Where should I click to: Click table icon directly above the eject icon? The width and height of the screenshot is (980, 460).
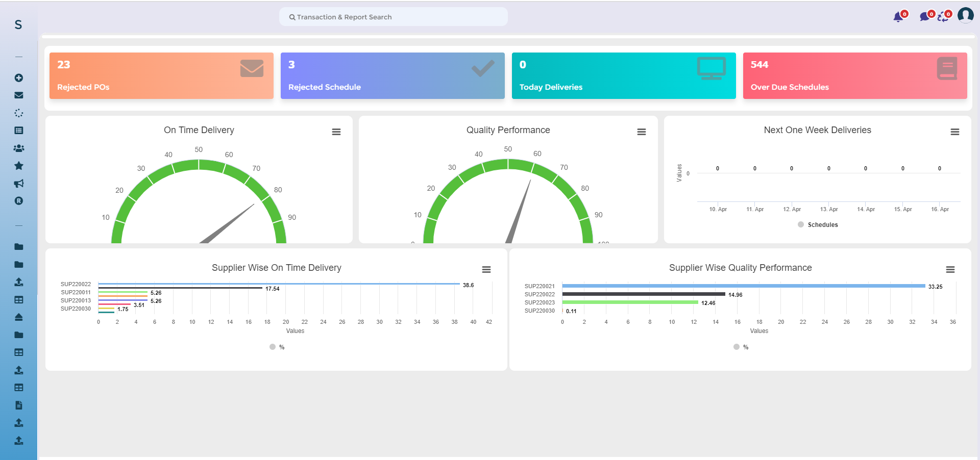point(19,300)
